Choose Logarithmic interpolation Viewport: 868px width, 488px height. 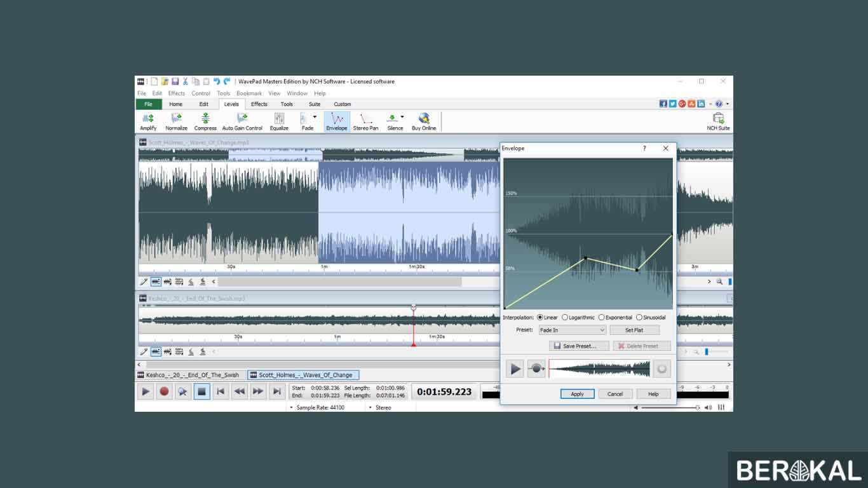(x=578, y=318)
